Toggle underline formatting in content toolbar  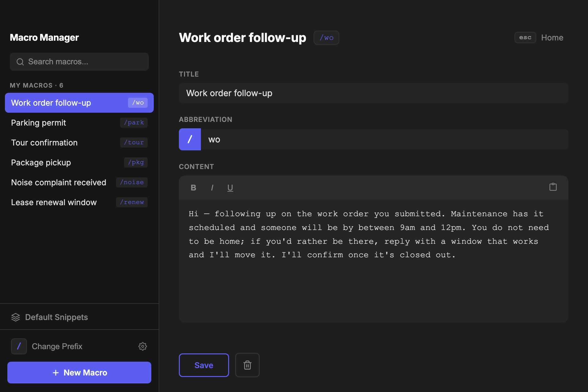click(x=230, y=188)
